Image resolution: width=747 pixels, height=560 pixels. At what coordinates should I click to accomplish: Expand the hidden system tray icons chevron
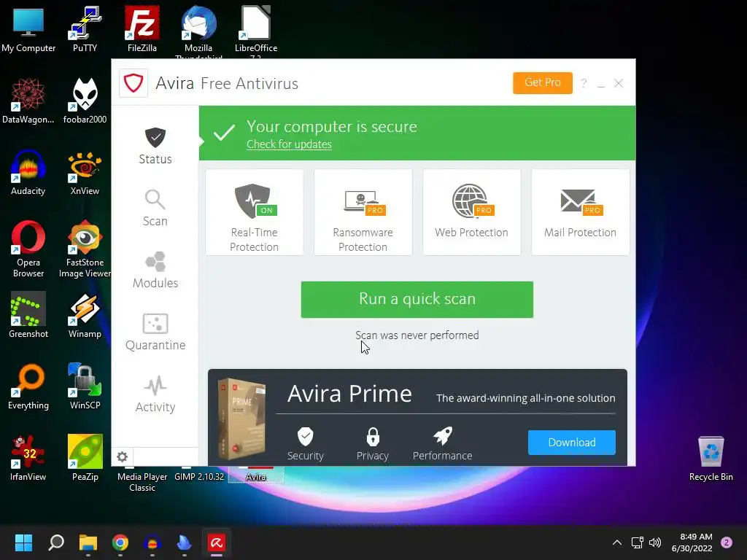(617, 542)
